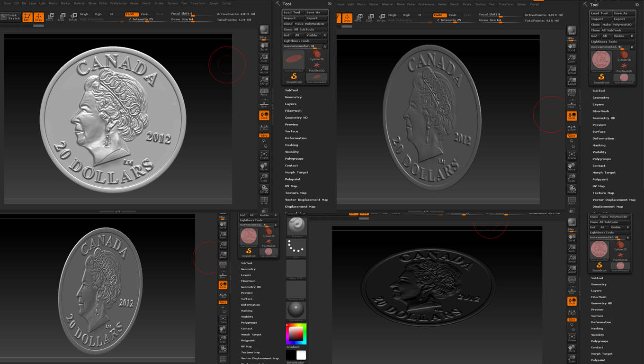Toggle XYZ rotation mode in top-right shelf
Viewport: 644px width, 364px height.
(572, 136)
